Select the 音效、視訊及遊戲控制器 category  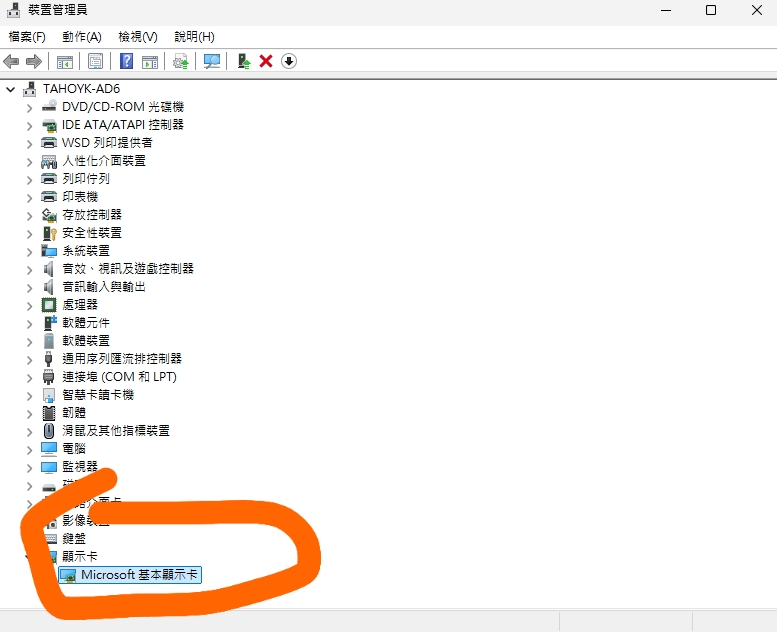(127, 269)
